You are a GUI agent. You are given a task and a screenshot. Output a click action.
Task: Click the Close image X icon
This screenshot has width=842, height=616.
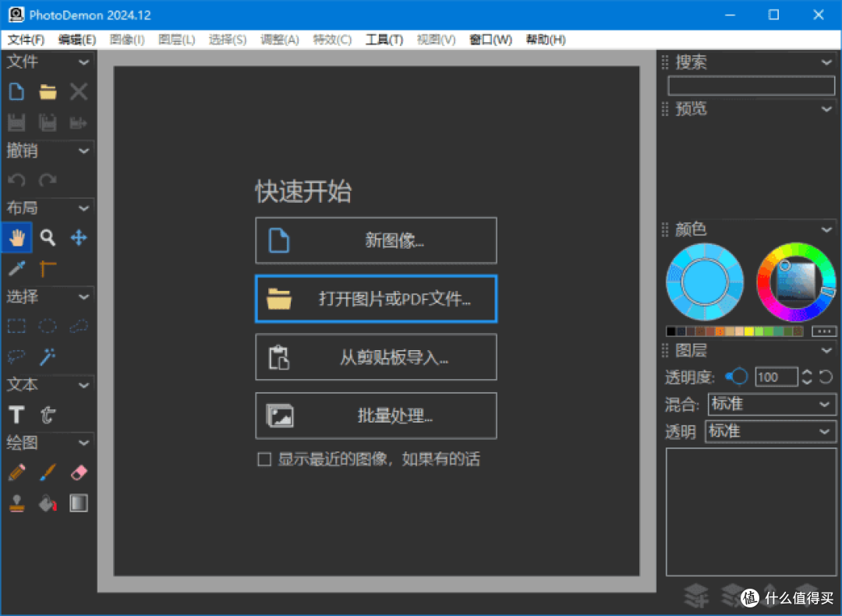click(79, 92)
